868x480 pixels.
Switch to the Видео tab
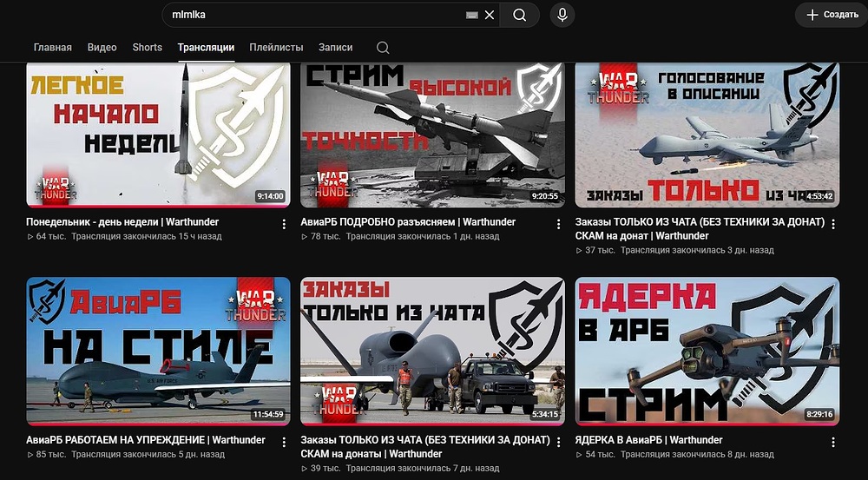pyautogui.click(x=102, y=48)
